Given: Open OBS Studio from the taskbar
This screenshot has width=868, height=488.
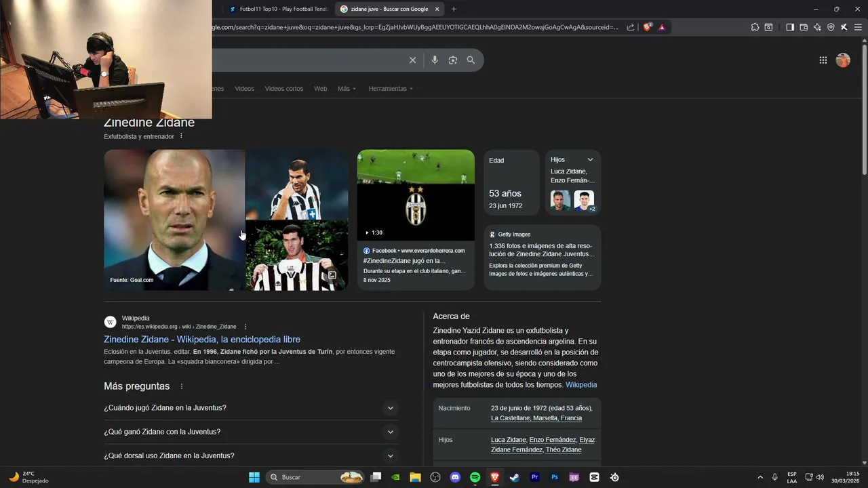Looking at the screenshot, I should (435, 477).
